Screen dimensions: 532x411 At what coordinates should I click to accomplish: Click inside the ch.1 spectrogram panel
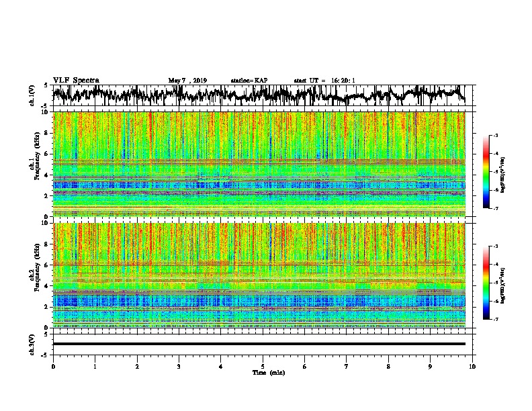tap(259, 164)
